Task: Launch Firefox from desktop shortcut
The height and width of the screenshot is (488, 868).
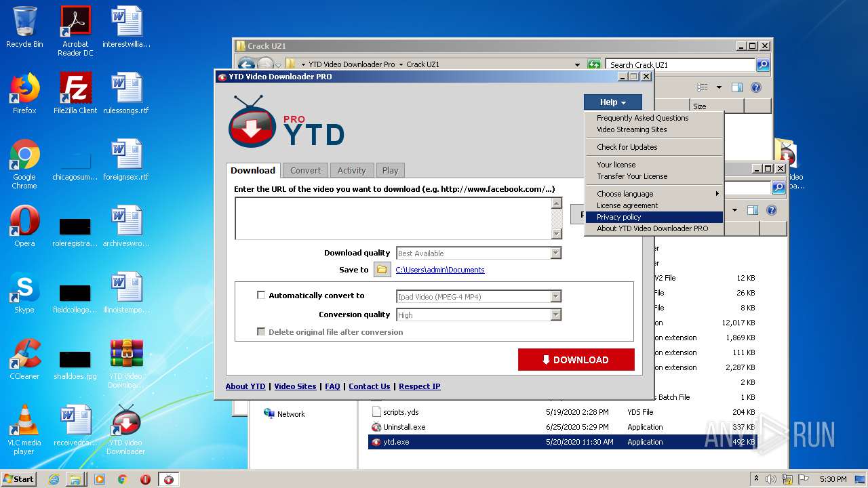Action: (24, 94)
